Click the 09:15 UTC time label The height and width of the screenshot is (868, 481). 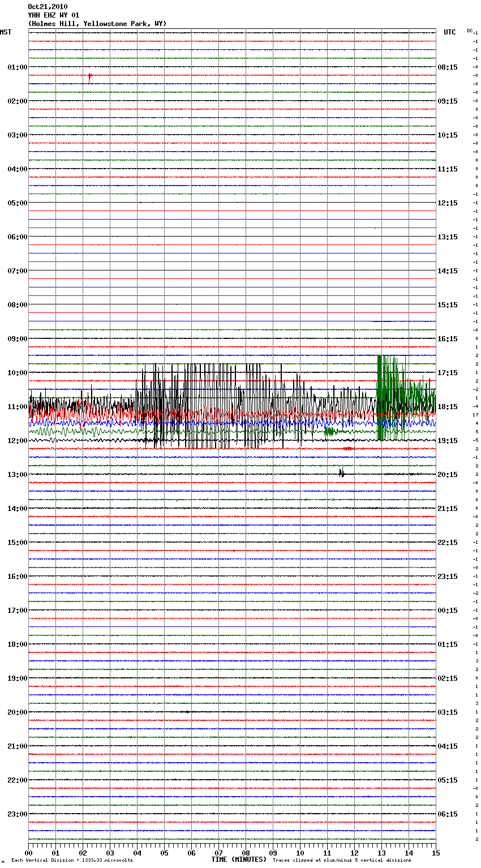pos(448,101)
